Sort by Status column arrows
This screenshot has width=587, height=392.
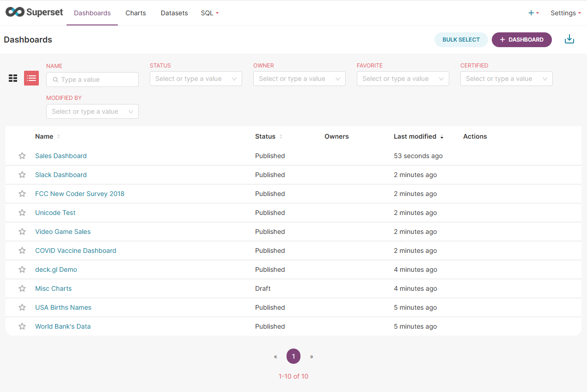[x=281, y=137]
